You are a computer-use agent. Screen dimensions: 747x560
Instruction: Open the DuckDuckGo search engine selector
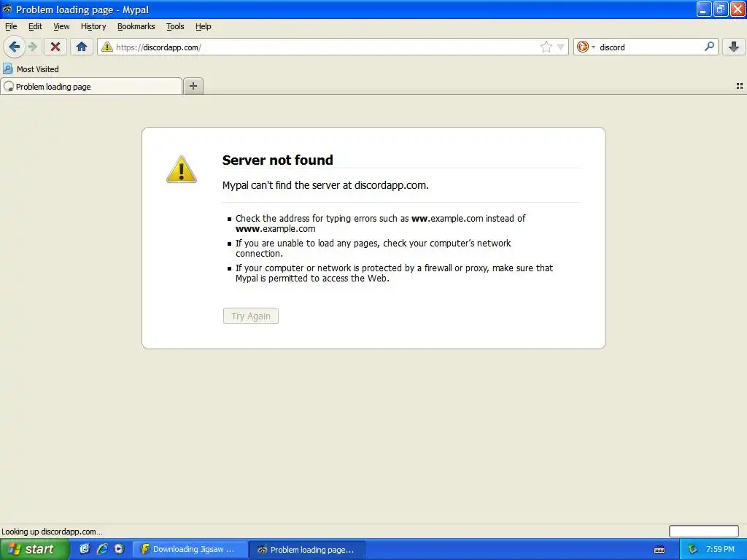pos(586,47)
